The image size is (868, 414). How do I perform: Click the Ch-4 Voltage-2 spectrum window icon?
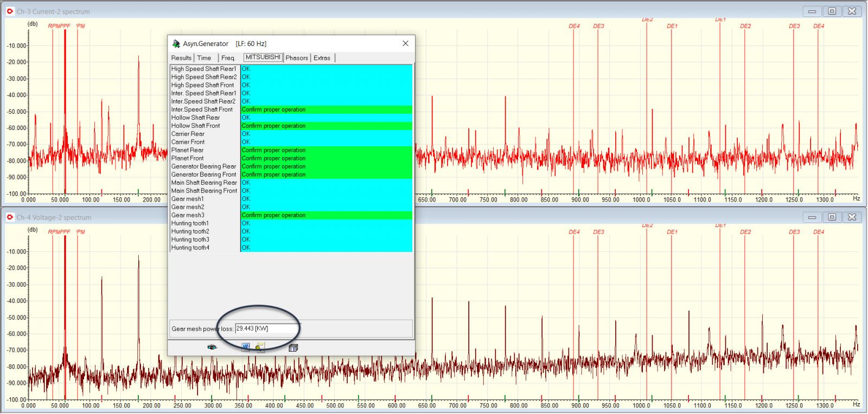pyautogui.click(x=10, y=217)
